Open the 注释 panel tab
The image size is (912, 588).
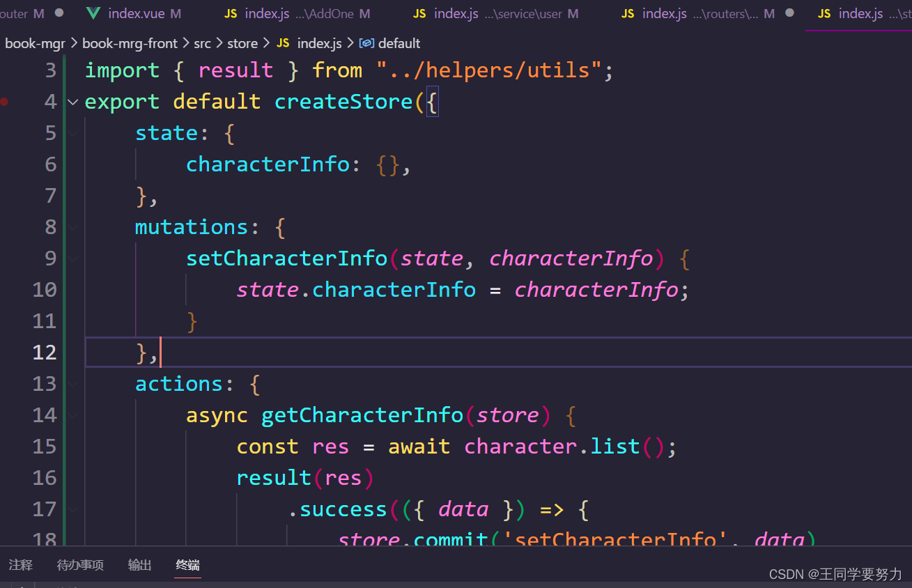(21, 565)
